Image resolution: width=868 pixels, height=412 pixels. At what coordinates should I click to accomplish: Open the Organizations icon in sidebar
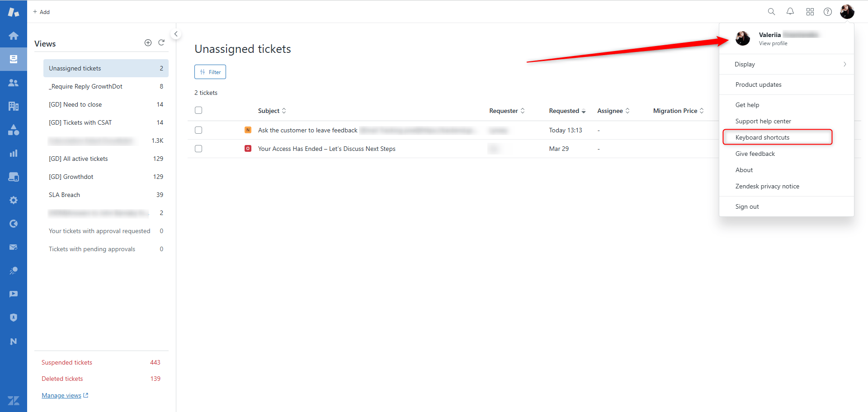click(x=14, y=106)
